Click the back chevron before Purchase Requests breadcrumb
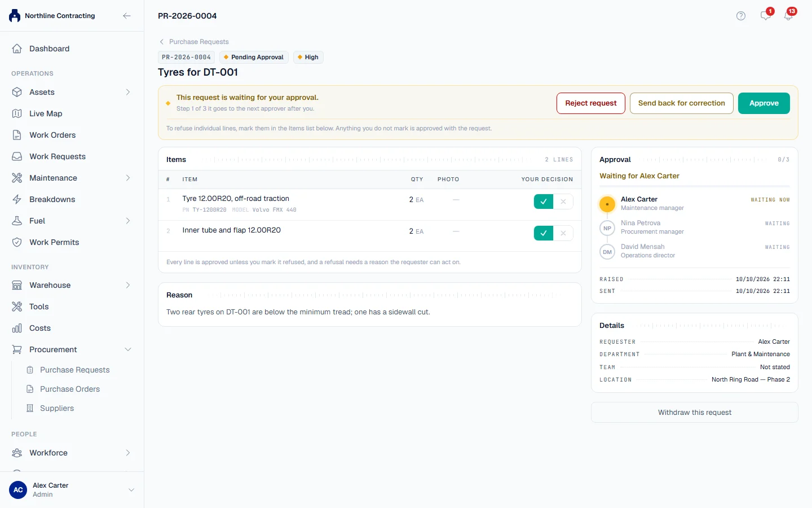This screenshot has height=508, width=812. coord(162,42)
